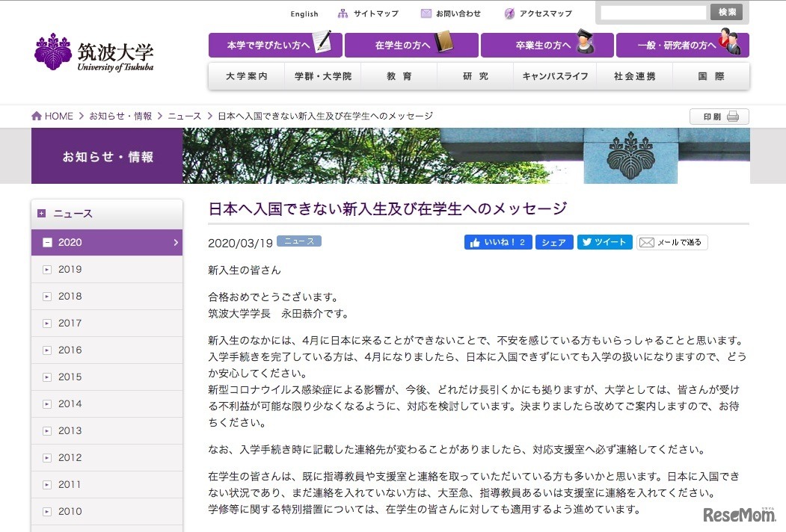786x532 pixels.
Task: Click the printer icon to print the page
Action: click(x=734, y=117)
